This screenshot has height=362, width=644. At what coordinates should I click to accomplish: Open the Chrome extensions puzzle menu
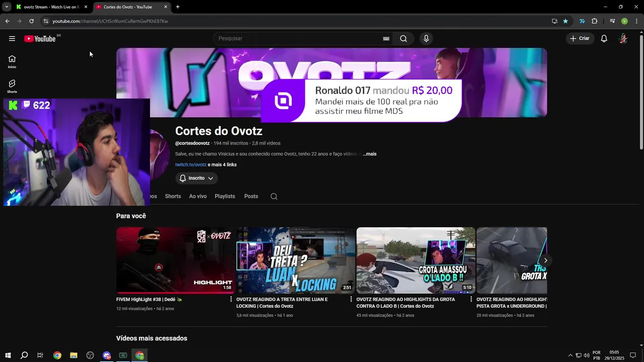pos(594,21)
